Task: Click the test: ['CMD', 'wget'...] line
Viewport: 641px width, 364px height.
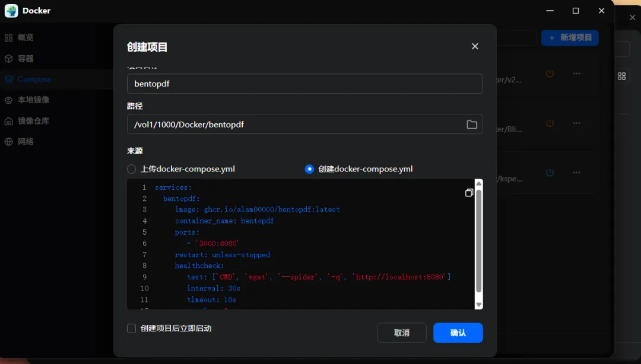Action: point(319,277)
